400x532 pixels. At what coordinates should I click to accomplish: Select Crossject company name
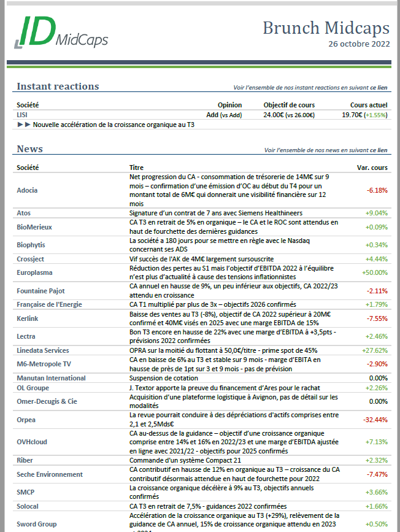coord(31,259)
